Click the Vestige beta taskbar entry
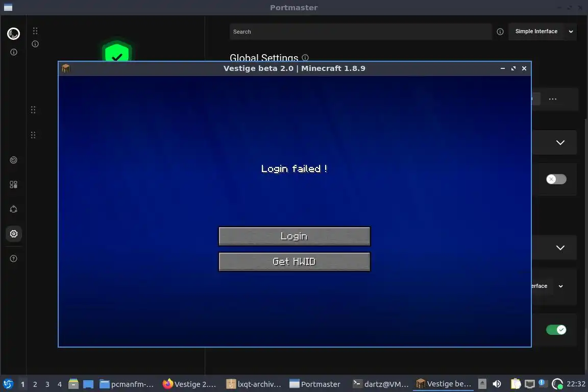Viewport: 588px width, 392px height. (x=443, y=384)
